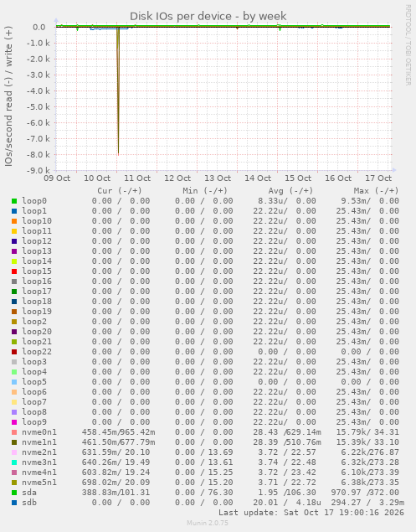Select the loop21 legend label

click(x=37, y=342)
